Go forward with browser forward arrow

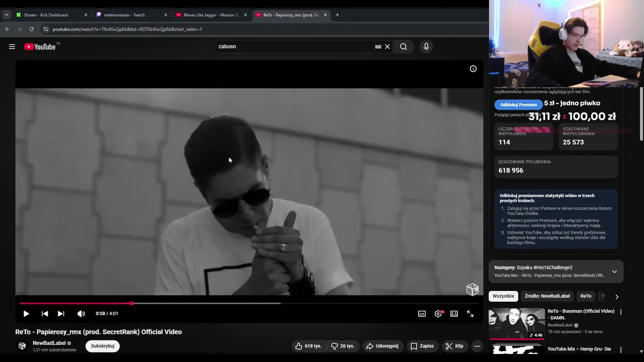[19, 29]
